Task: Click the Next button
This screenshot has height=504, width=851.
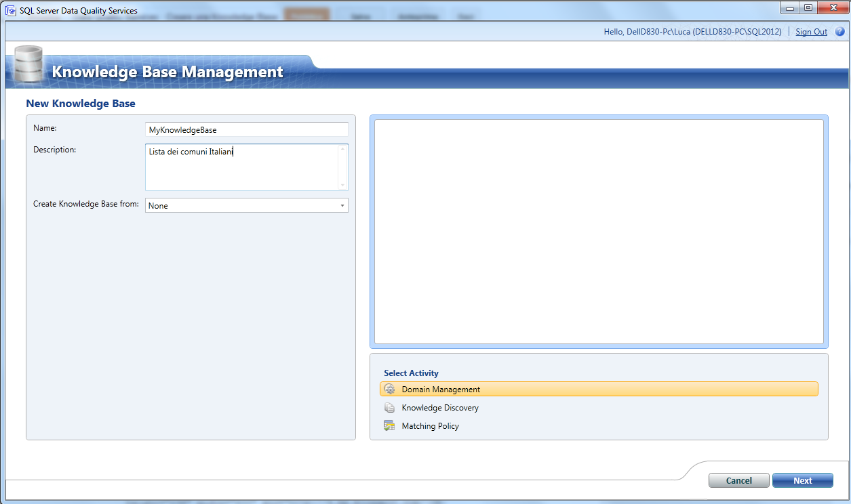Action: tap(802, 480)
